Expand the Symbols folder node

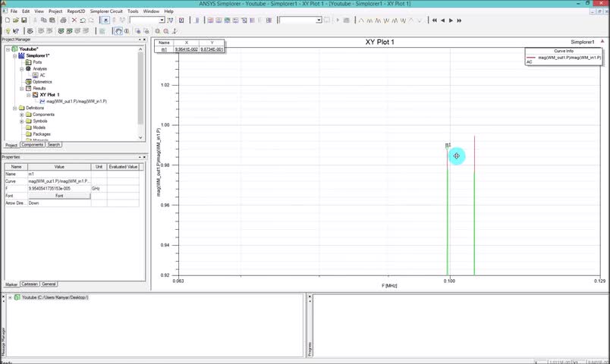coord(22,121)
